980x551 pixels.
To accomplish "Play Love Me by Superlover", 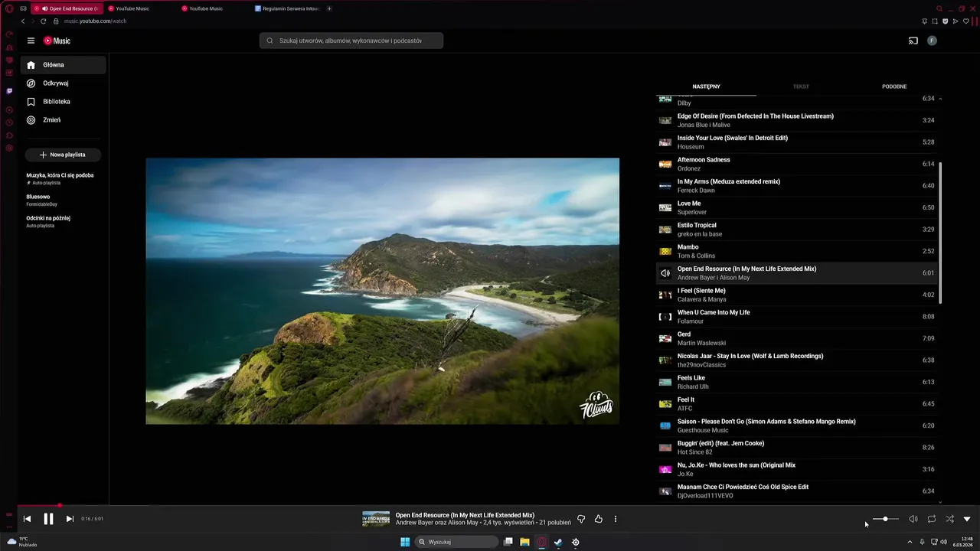I will [796, 207].
